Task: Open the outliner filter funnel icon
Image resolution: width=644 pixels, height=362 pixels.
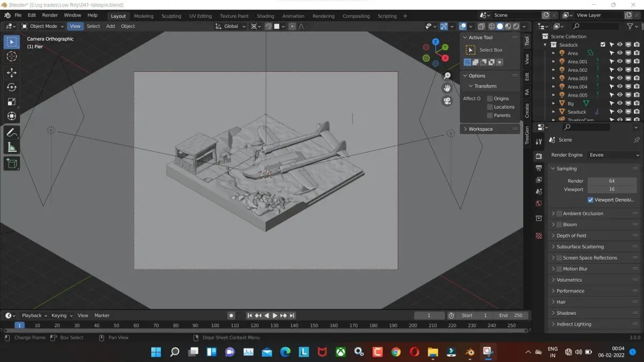Action: click(630, 26)
